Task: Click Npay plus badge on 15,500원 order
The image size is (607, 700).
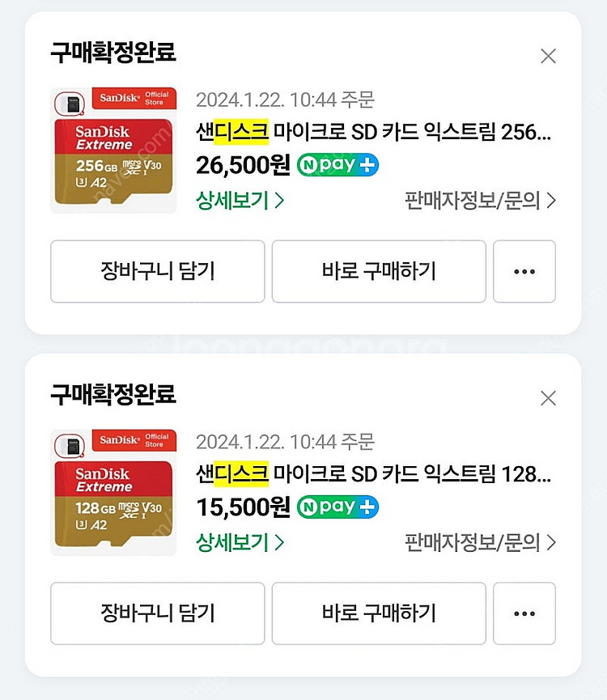Action: (337, 507)
